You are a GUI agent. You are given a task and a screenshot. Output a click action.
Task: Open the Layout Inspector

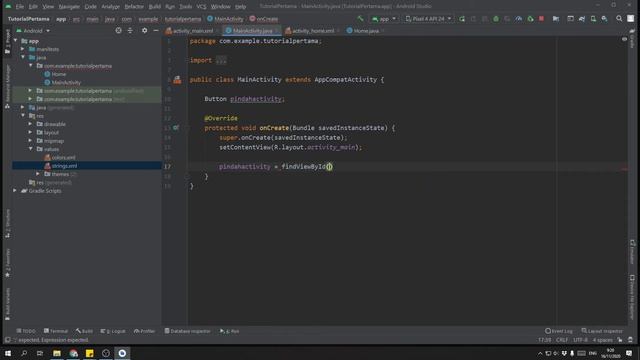click(x=602, y=331)
